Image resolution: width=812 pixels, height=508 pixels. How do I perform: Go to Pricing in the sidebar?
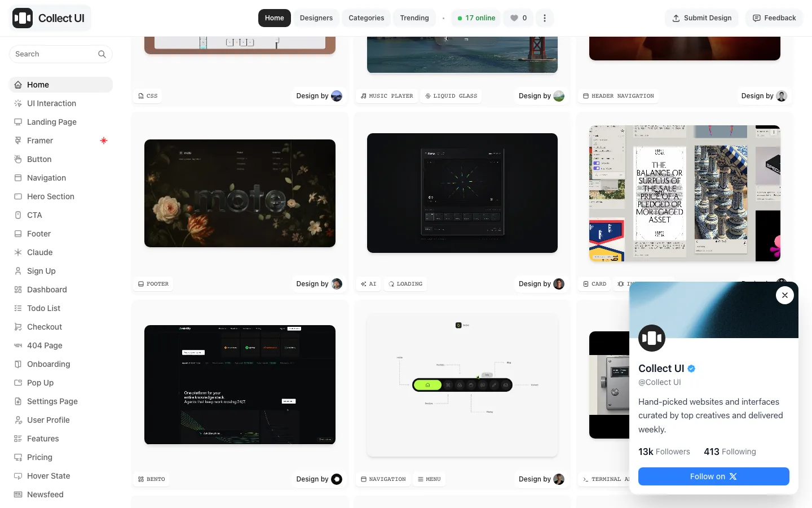point(61,457)
